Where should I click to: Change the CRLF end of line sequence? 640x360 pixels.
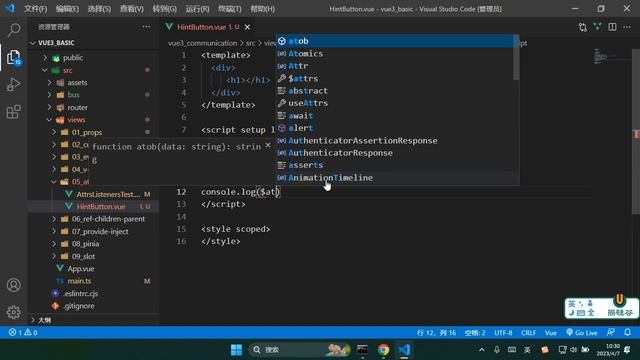click(528, 333)
